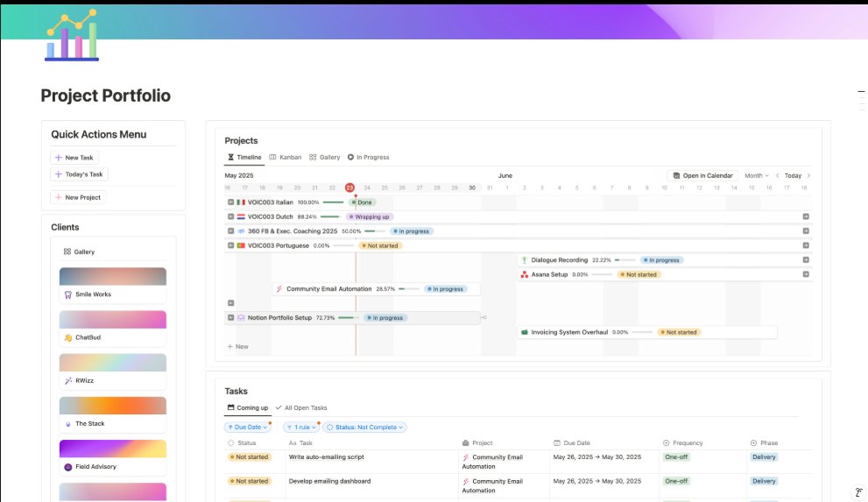Viewport: 868px width, 502px height.
Task: Toggle the row expander beside 360 FB & Exec. Coaching
Action: pyautogui.click(x=231, y=231)
